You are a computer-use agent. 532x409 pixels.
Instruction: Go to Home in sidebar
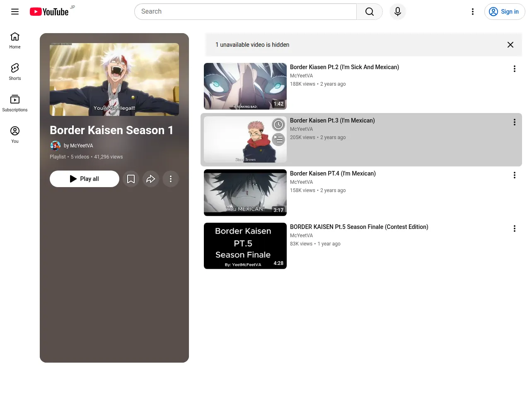tap(15, 41)
